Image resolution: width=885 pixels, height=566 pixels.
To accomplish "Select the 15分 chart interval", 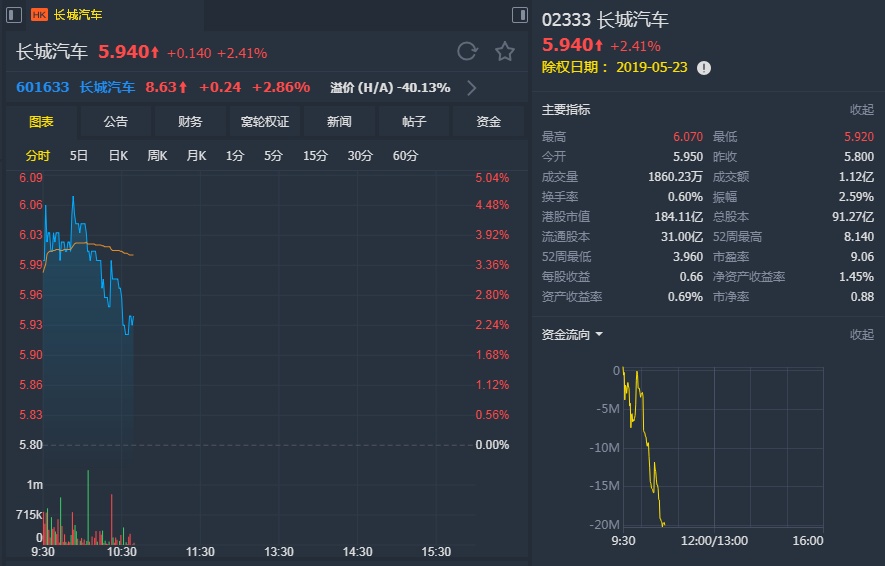I will point(315,156).
